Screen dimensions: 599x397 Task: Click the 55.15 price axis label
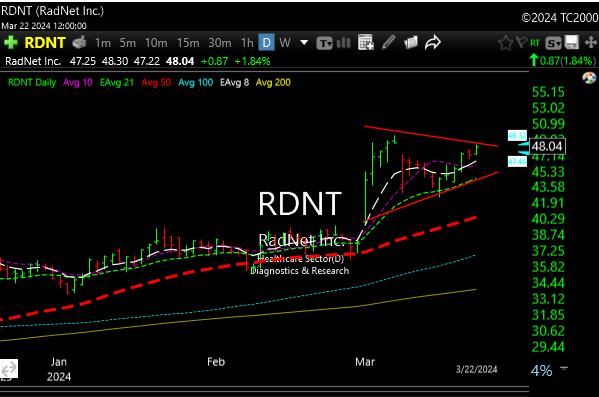coord(548,92)
